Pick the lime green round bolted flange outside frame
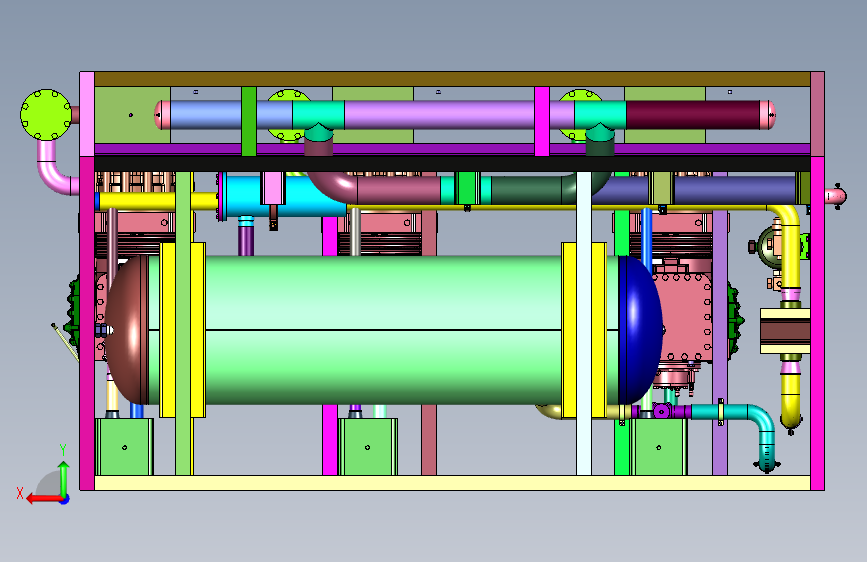867x562 pixels. 46,115
